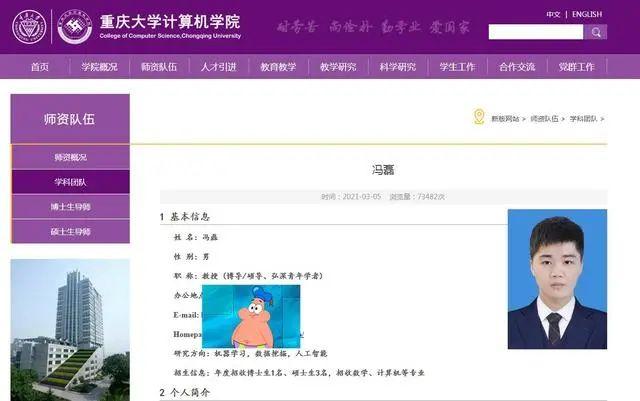Viewport: 640px width, 401px height.
Task: Click the Chongqing University round logo
Action: (x=29, y=27)
